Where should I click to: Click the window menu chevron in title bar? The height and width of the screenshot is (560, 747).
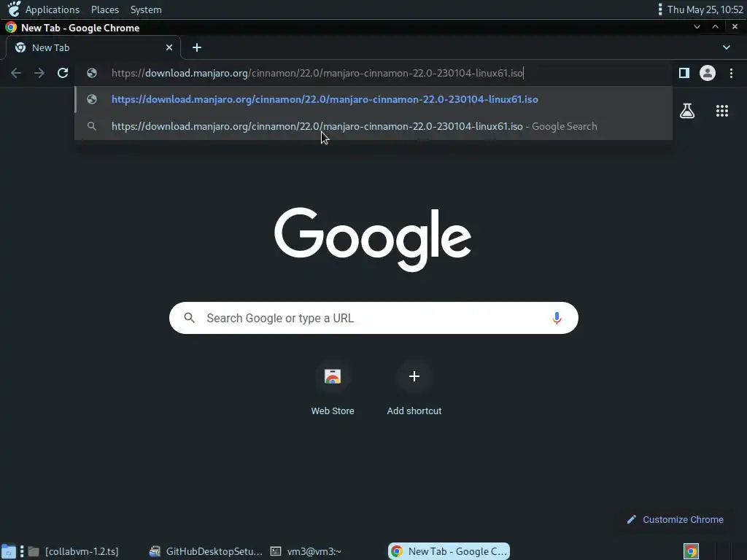tap(697, 27)
